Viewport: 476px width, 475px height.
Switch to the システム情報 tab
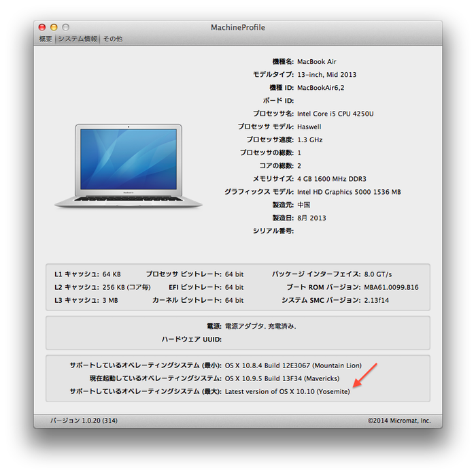pyautogui.click(x=78, y=39)
